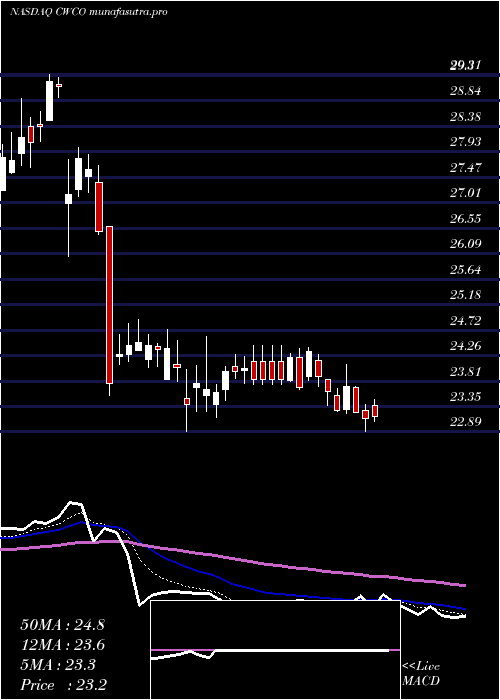Click the 26.55 price axis label
This screenshot has width=500, height=700.
[x=466, y=219]
